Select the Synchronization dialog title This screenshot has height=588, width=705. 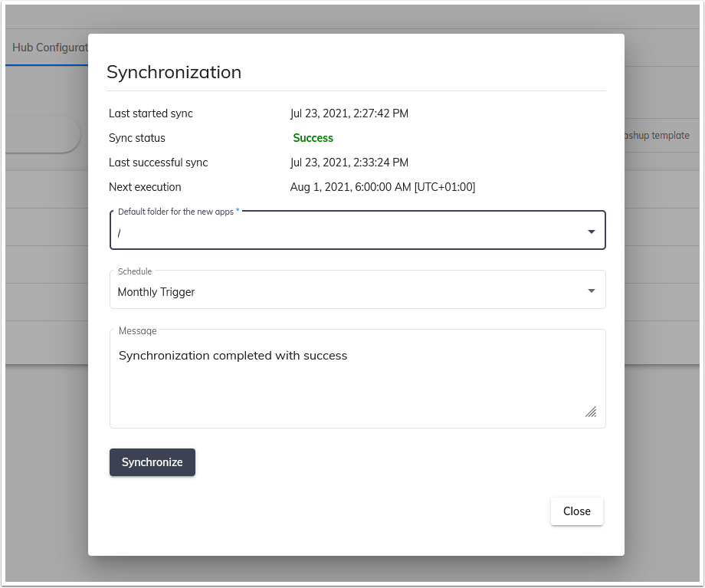[174, 72]
